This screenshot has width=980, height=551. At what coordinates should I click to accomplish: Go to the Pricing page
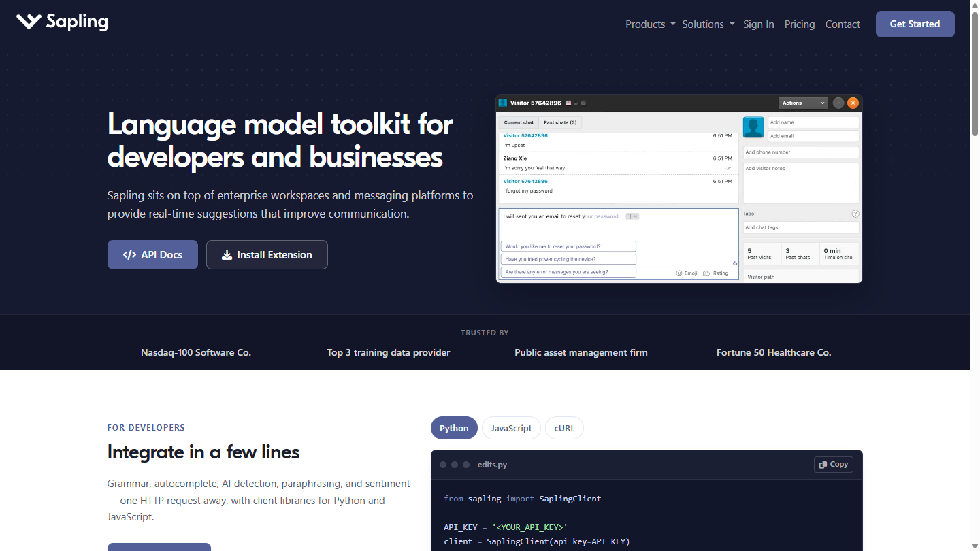point(800,24)
